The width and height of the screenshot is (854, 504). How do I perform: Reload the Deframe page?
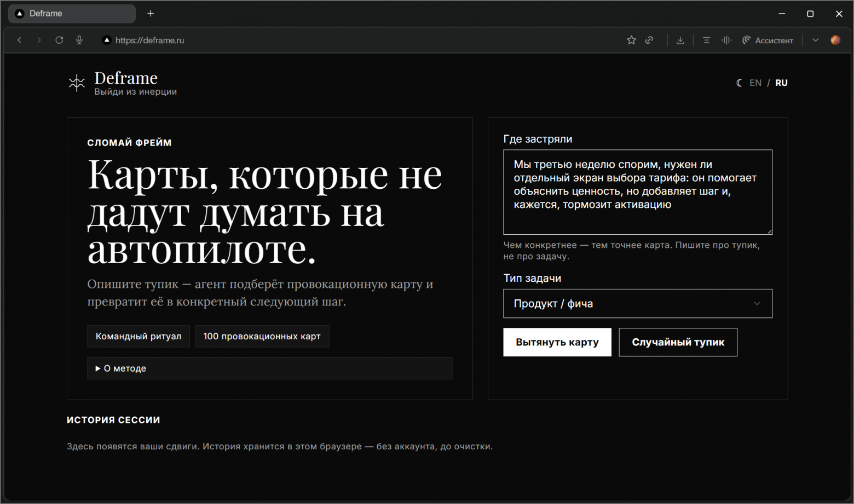(x=59, y=40)
